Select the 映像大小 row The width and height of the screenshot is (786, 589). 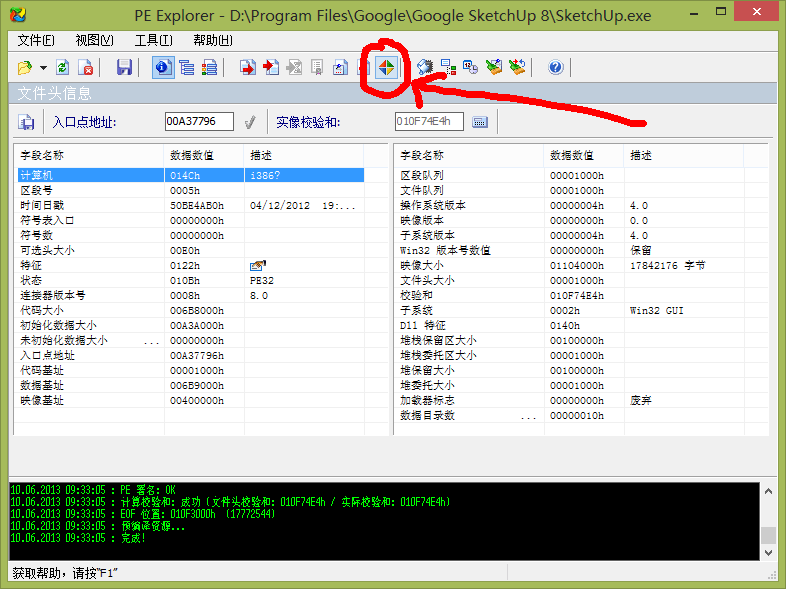tap(570, 265)
